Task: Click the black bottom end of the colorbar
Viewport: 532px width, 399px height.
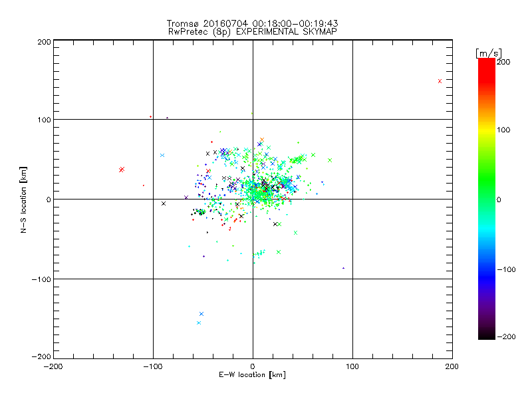Action: coord(487,334)
